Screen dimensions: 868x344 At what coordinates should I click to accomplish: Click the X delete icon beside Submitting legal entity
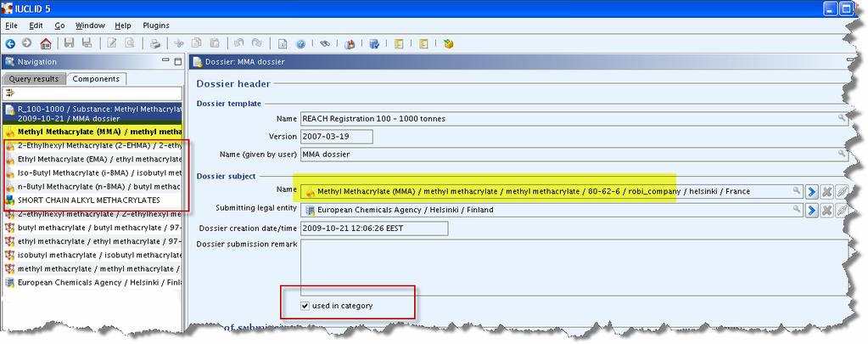pos(826,210)
